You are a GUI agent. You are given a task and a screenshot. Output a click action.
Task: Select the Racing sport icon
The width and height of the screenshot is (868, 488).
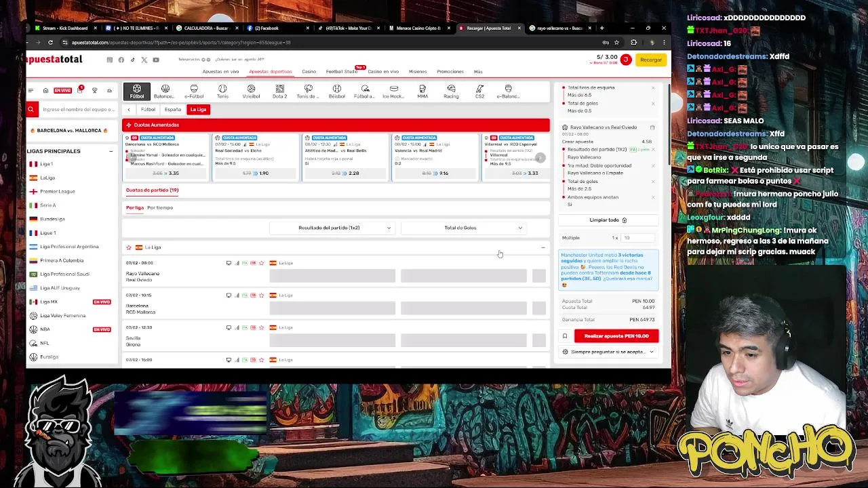451,91
